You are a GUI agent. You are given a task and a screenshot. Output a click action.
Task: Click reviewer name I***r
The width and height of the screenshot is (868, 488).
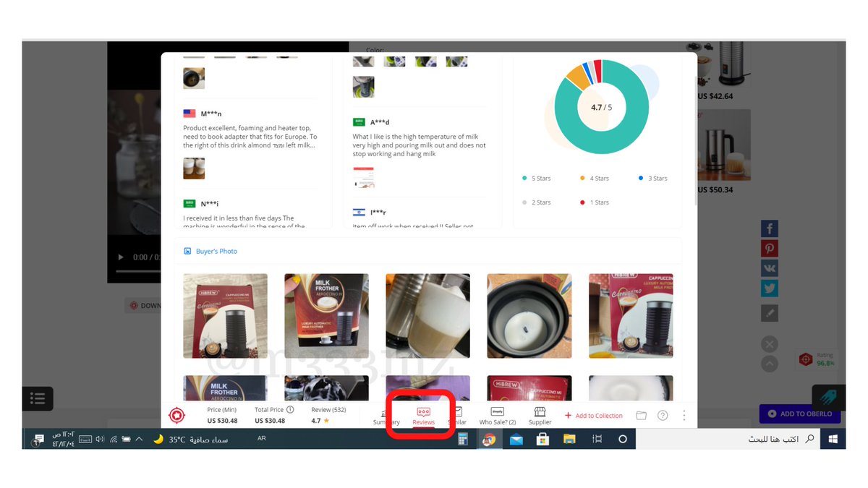click(378, 212)
